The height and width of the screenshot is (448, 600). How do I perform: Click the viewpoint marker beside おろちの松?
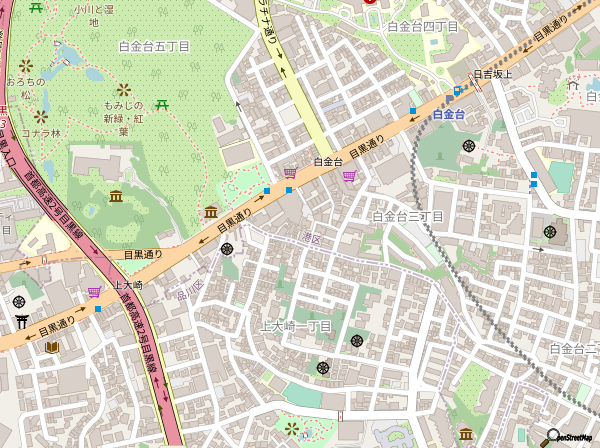tap(26, 66)
